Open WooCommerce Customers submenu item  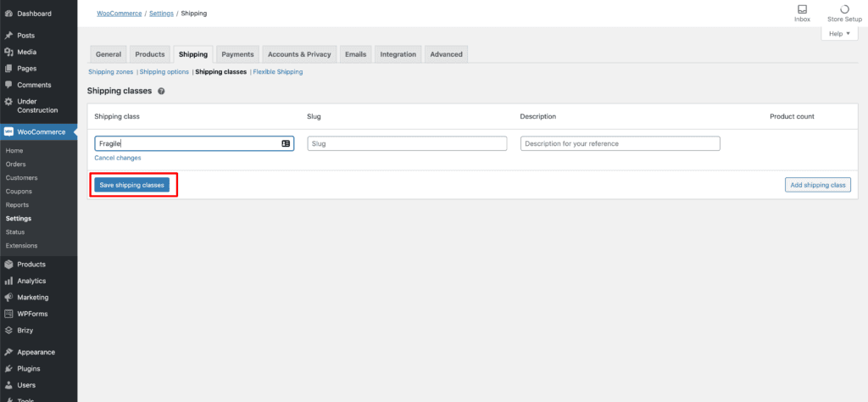21,178
